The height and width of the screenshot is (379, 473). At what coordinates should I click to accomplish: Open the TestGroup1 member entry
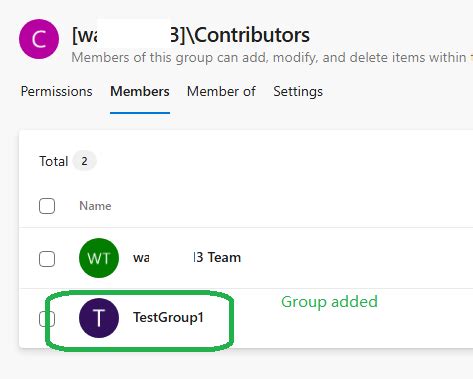point(168,317)
